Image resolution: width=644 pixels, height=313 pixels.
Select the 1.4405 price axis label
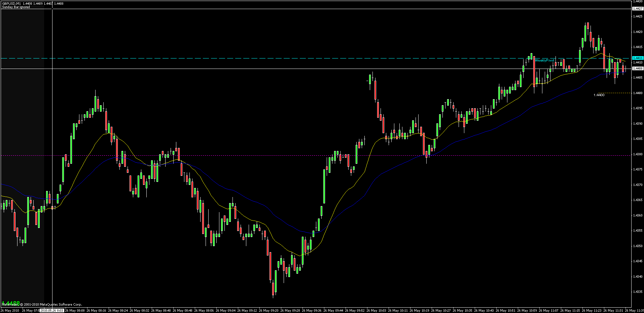[x=638, y=78]
